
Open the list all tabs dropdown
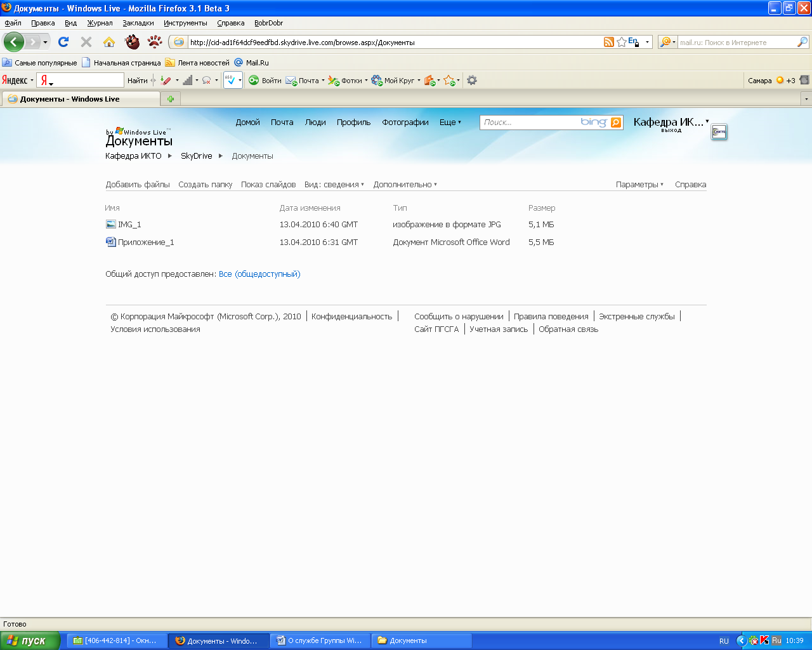pos(806,99)
